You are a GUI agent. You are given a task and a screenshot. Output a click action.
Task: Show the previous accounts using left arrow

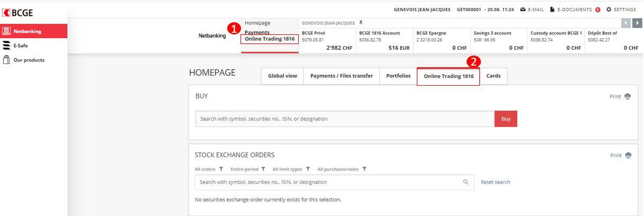[627, 23]
